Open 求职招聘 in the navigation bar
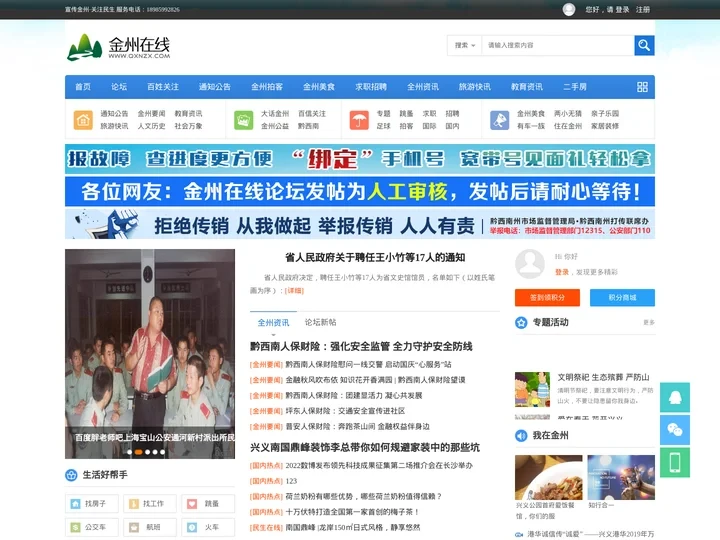This screenshot has width=720, height=540. pyautogui.click(x=371, y=87)
